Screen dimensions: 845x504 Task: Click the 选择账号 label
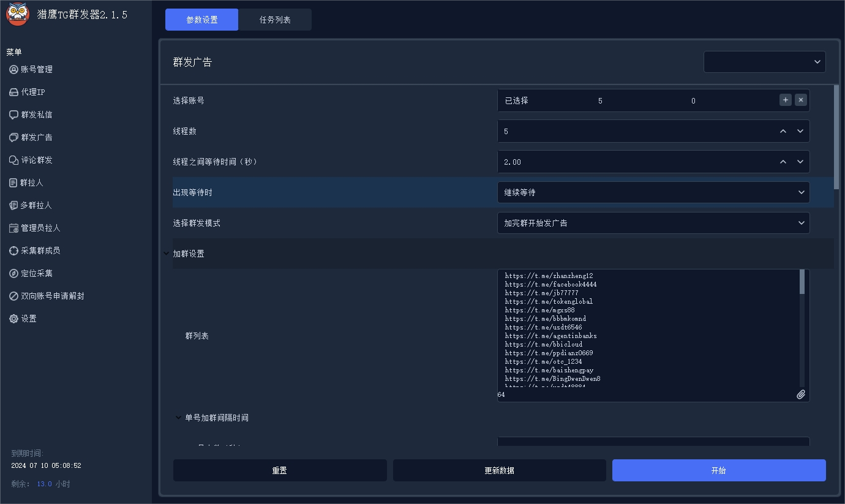point(189,100)
